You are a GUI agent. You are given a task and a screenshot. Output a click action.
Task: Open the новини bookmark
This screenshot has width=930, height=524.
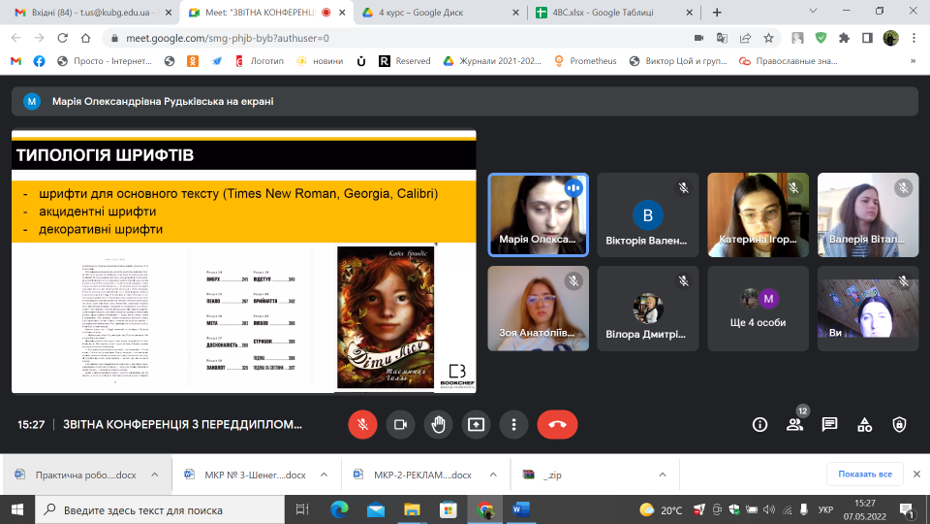click(320, 61)
